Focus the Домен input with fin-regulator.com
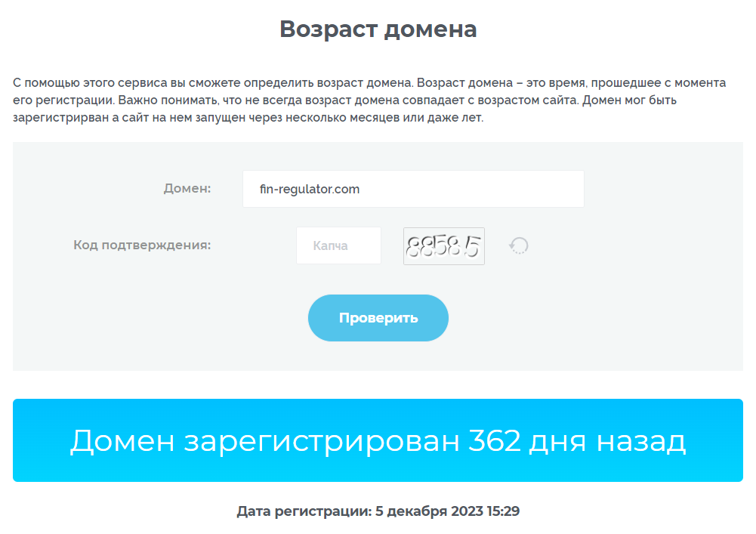This screenshot has width=756, height=534. tap(413, 189)
